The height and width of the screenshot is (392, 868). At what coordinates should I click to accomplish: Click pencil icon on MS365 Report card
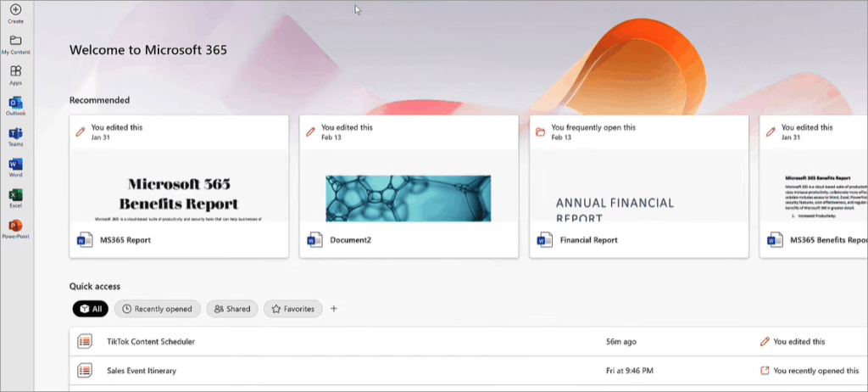pos(81,132)
